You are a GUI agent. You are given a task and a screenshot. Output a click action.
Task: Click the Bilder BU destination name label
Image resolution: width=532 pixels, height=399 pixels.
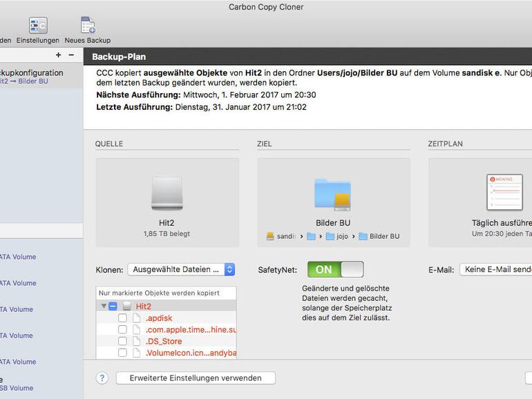pyautogui.click(x=333, y=223)
